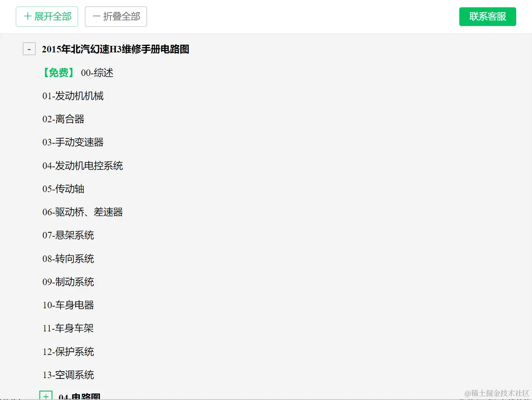The width and height of the screenshot is (532, 400).
Task: Click the 展开全部 expand-all button
Action: tap(47, 17)
